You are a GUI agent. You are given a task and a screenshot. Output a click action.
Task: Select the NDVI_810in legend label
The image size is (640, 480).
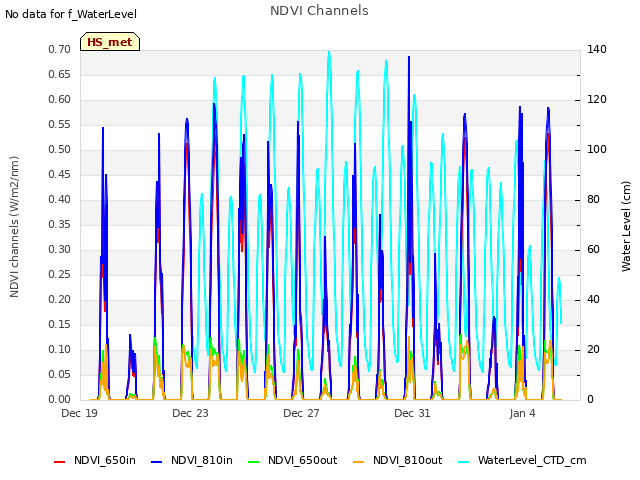[x=202, y=460]
